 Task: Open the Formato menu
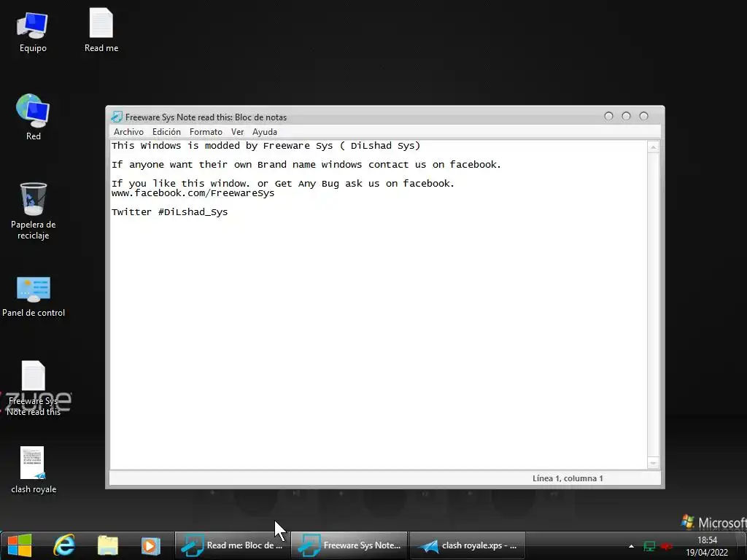point(206,132)
